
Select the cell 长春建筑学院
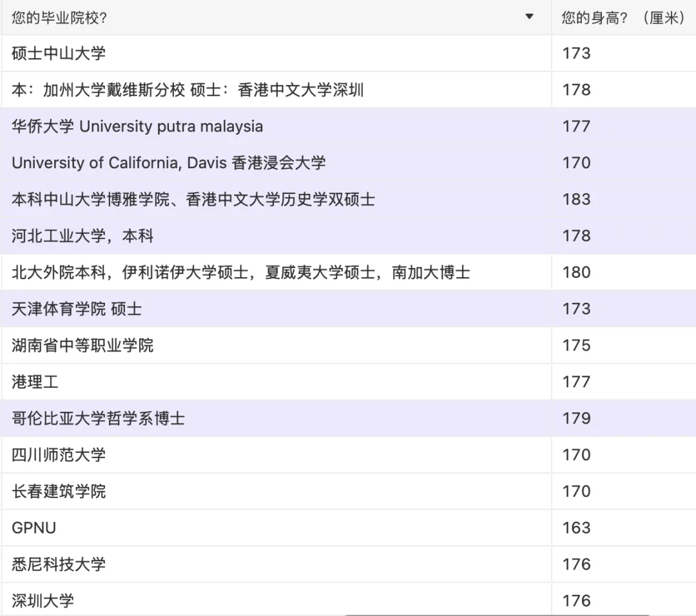pyautogui.click(x=276, y=491)
